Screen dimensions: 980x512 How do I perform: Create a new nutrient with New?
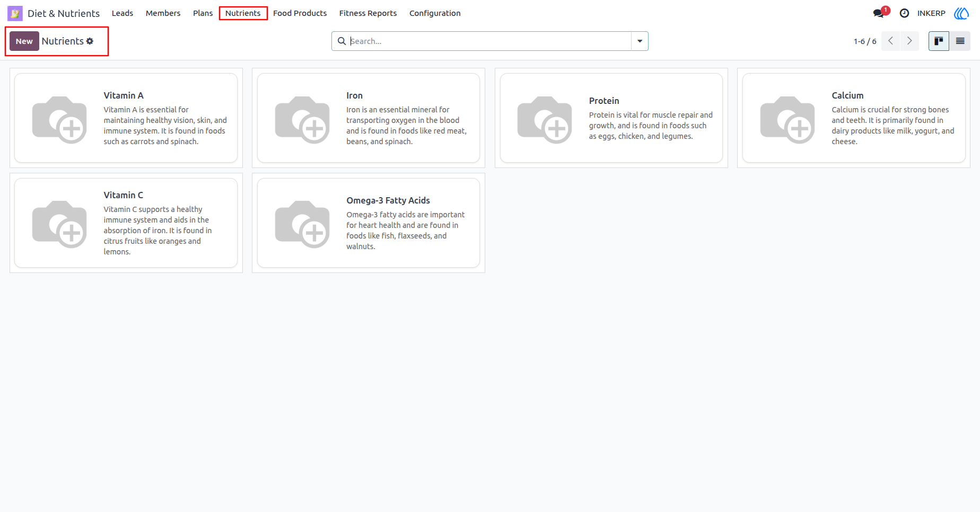(24, 41)
